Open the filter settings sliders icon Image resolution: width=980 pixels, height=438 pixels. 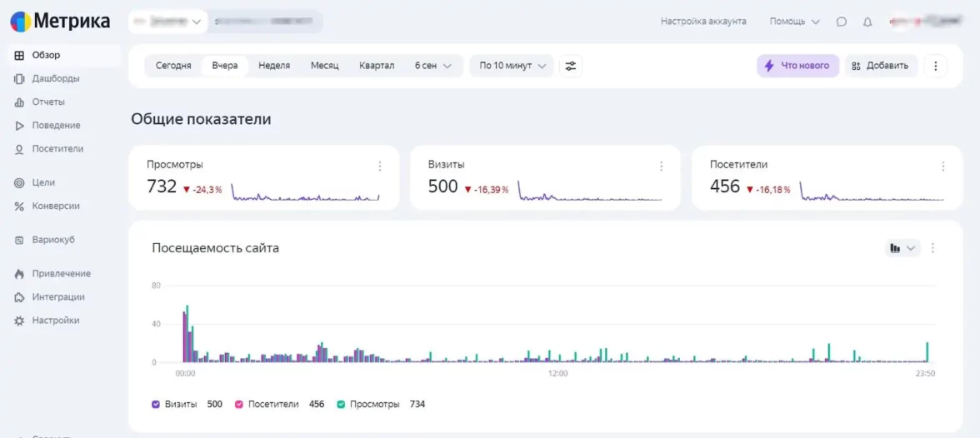[571, 66]
